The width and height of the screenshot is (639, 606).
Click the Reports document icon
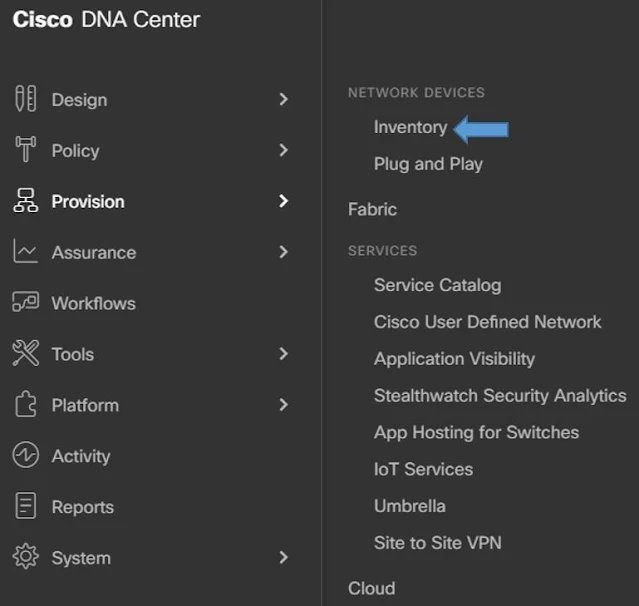click(25, 507)
